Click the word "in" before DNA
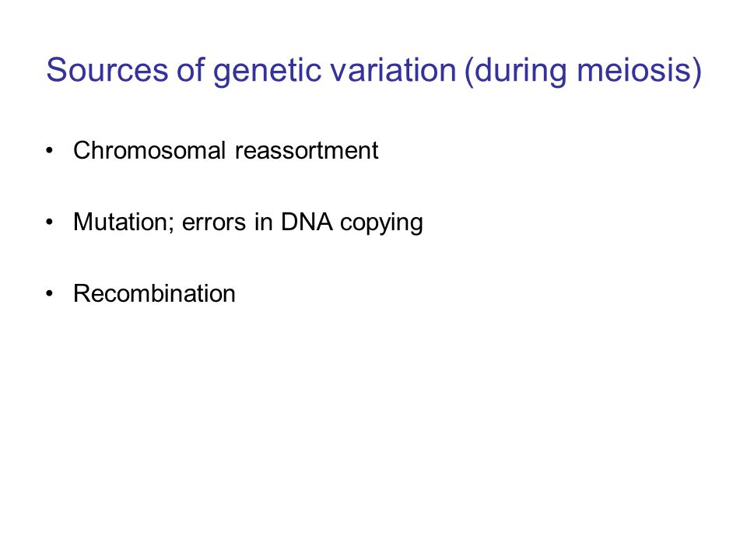Viewport: 747px width, 560px height. [x=264, y=222]
